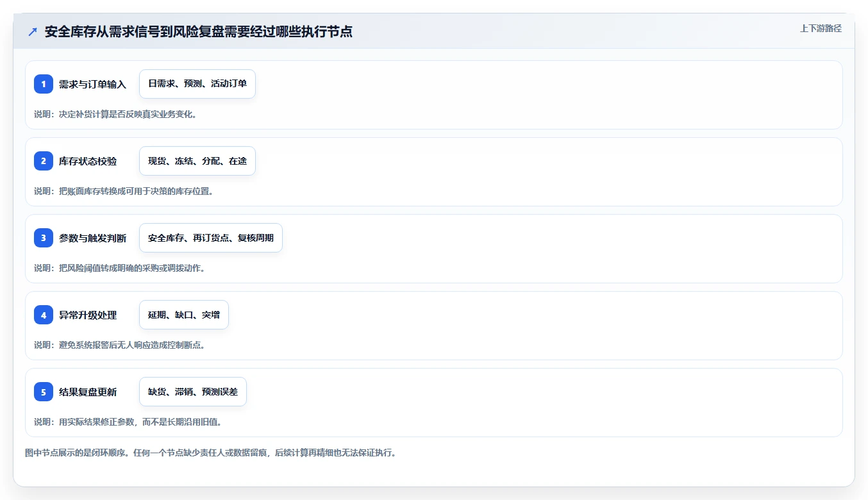Click the 安全库存、再订货点、复核周期 chip

[211, 238]
